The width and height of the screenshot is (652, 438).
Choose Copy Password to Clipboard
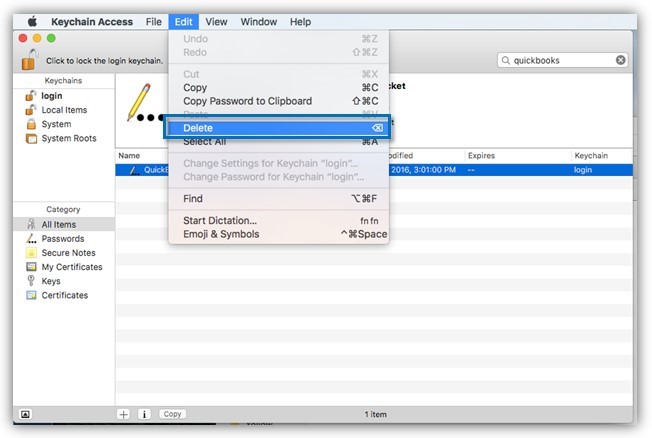click(247, 101)
